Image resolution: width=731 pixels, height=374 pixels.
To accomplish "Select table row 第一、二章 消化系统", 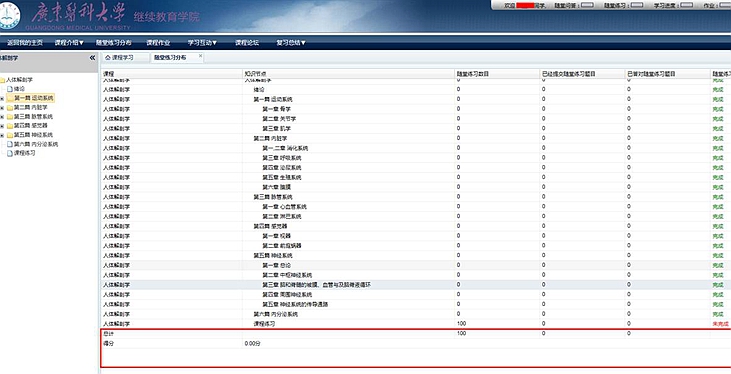I will tap(416, 148).
